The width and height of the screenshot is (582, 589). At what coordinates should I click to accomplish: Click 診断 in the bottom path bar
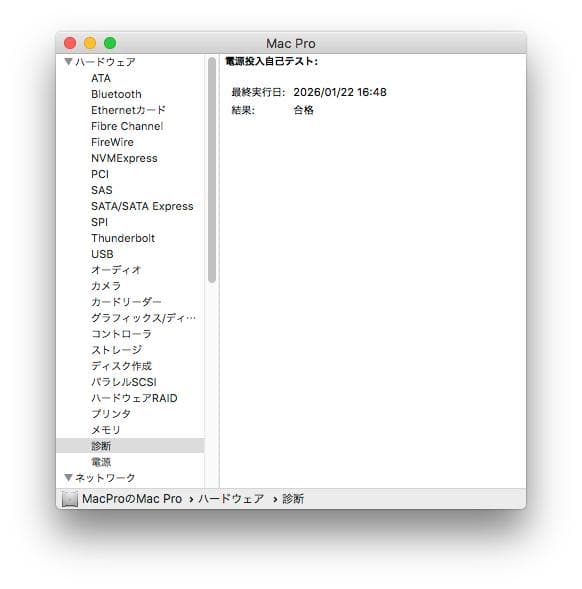click(x=293, y=499)
